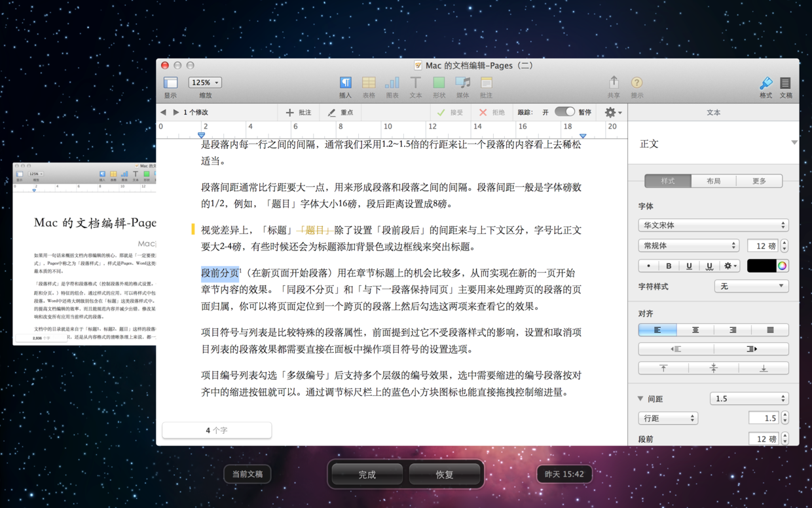This screenshot has width=812, height=508.
Task: Open the 格式 format inspector
Action: coord(766,83)
